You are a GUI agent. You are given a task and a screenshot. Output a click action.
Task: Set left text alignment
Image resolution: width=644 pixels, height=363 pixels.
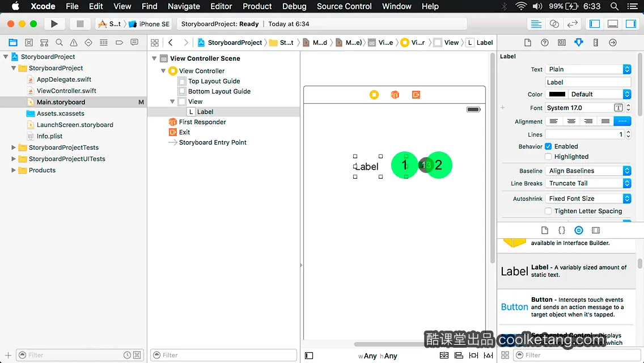554,121
